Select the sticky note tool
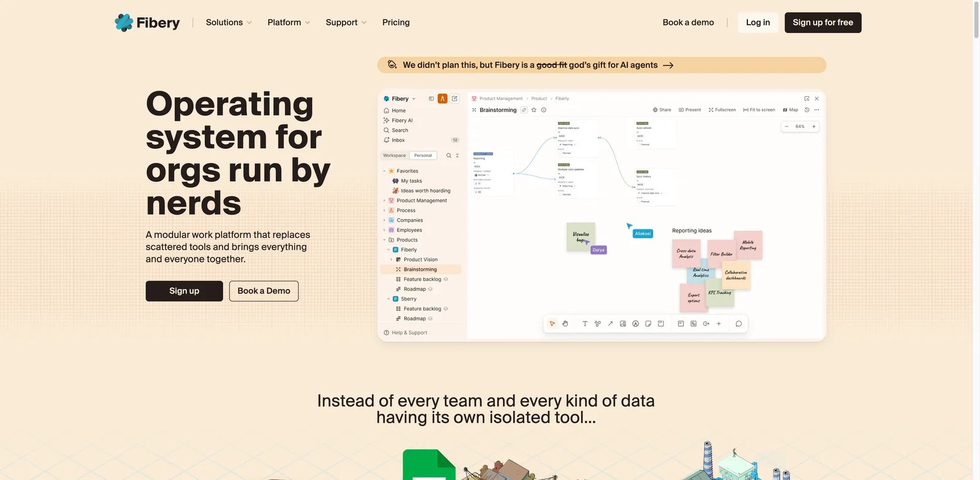This screenshot has height=480, width=980. tap(648, 324)
